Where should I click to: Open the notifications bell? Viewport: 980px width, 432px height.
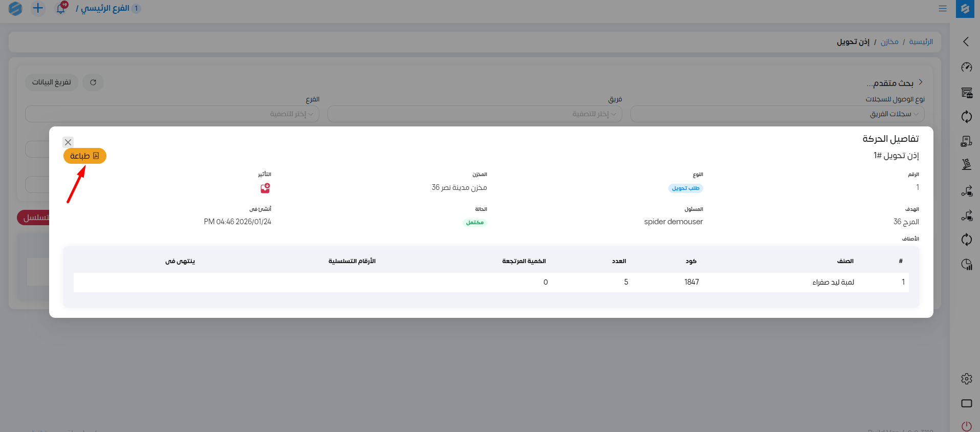(61, 8)
